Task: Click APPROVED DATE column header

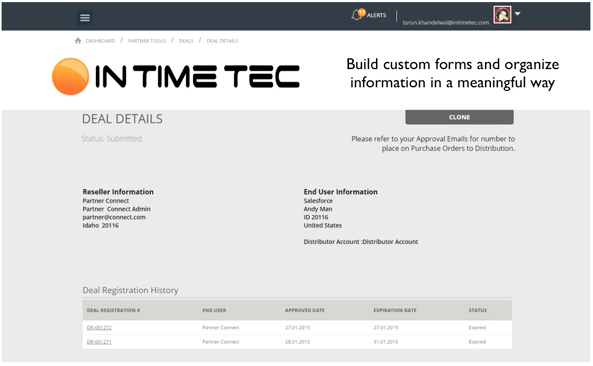Action: (x=305, y=310)
